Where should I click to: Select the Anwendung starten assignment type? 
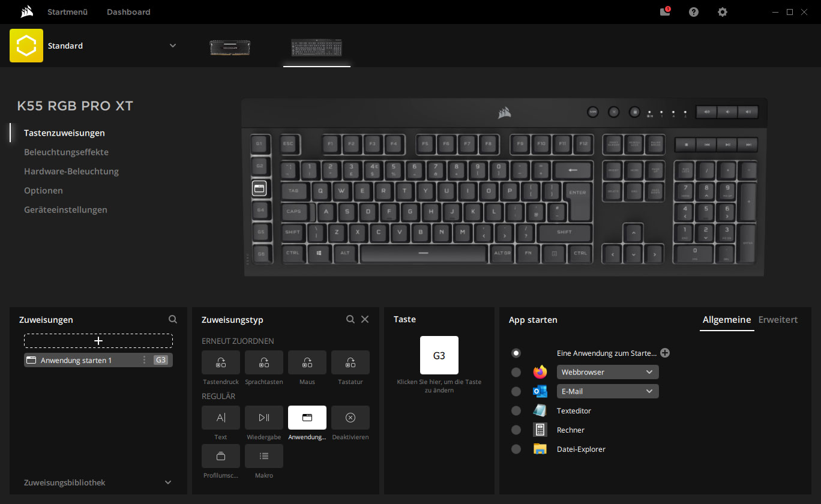[307, 418]
